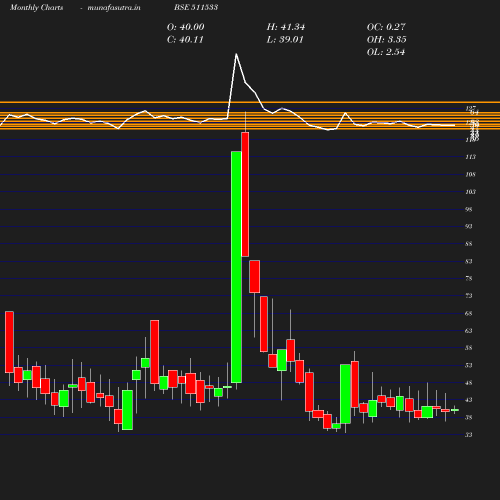Click the 'munafasutra.in' label
Image resolution: width=500 pixels, height=500 pixels.
[x=114, y=7]
